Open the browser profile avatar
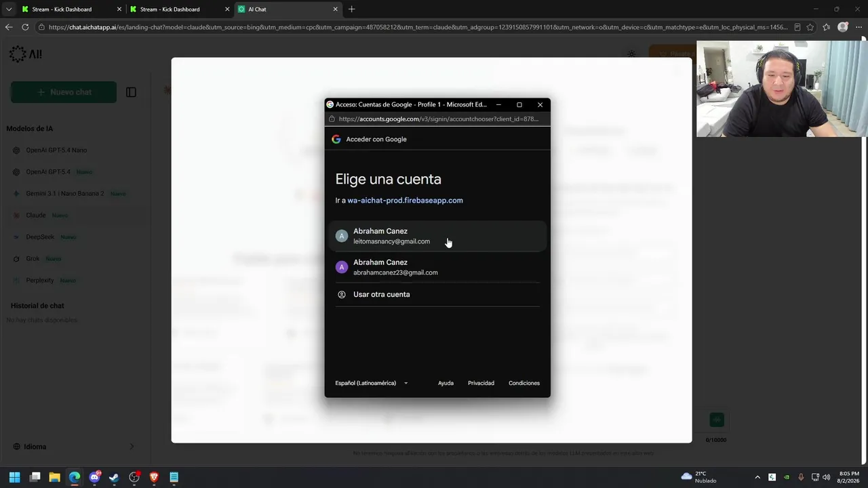Image resolution: width=868 pixels, height=488 pixels. (x=843, y=27)
